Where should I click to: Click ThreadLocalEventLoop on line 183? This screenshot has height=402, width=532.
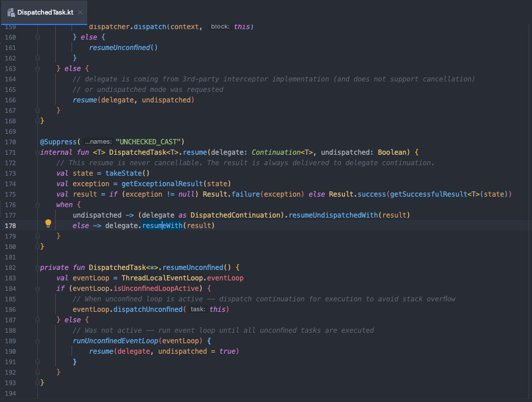tap(162, 278)
